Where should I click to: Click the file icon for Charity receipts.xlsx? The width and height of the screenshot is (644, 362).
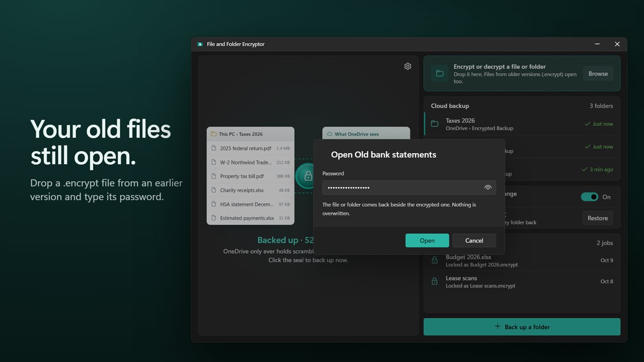click(214, 191)
